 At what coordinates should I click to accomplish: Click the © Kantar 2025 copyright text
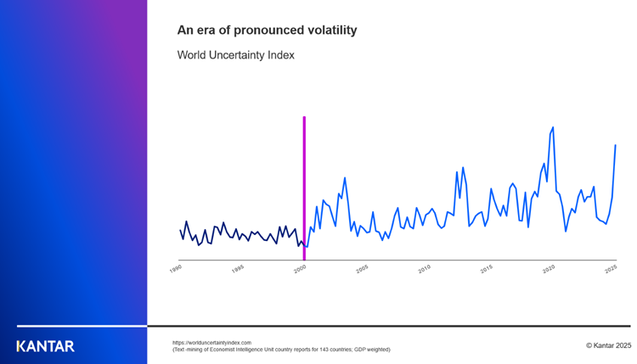(608, 345)
